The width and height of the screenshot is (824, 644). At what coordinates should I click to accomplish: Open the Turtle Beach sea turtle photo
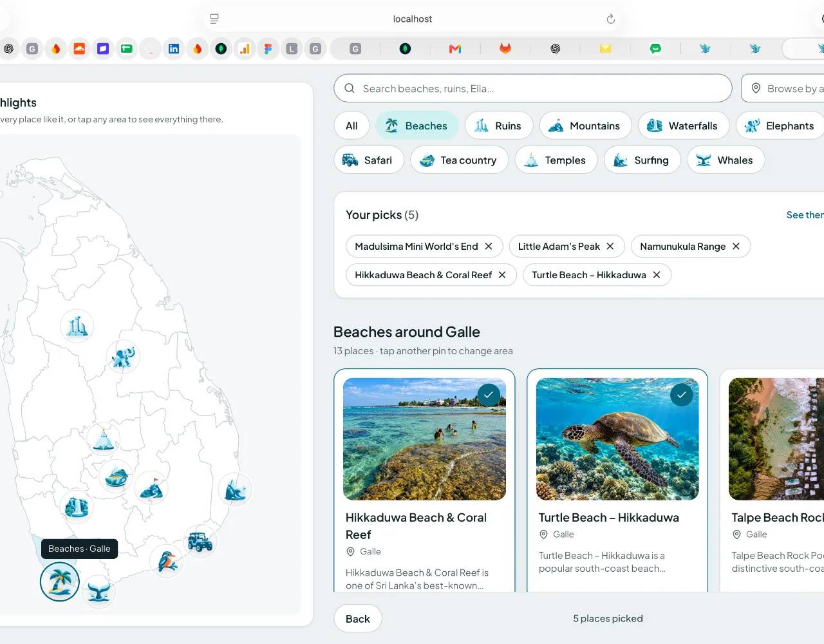pyautogui.click(x=617, y=439)
